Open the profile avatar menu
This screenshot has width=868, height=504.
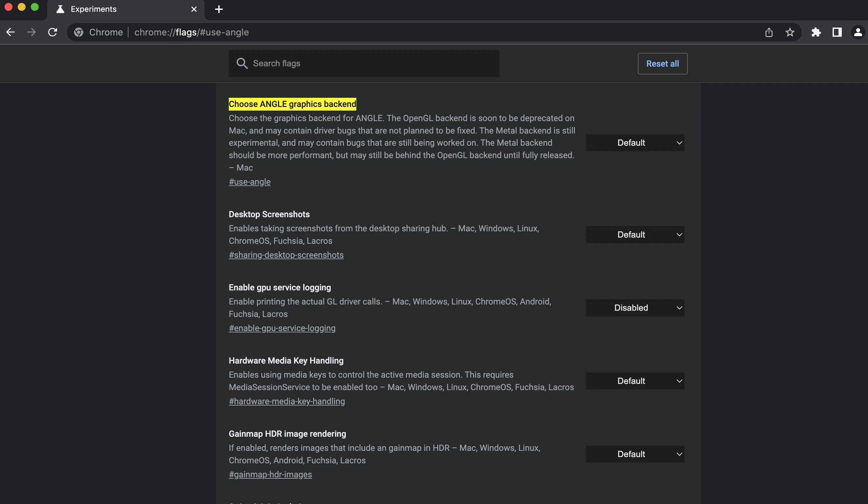tap(858, 32)
